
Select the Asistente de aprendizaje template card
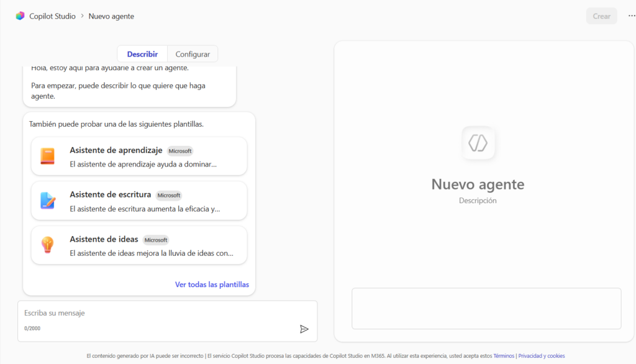tap(139, 157)
